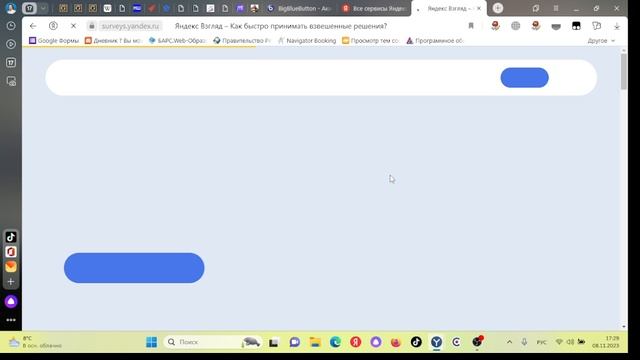Open the БАРС.Web-Образ bookmark

(177, 41)
